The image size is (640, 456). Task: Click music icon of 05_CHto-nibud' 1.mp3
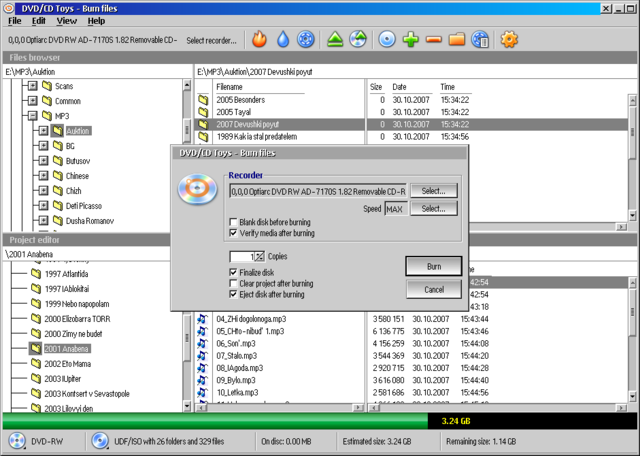(x=202, y=331)
